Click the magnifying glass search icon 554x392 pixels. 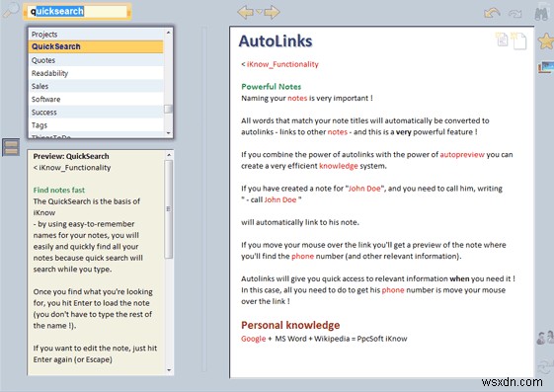point(11,11)
